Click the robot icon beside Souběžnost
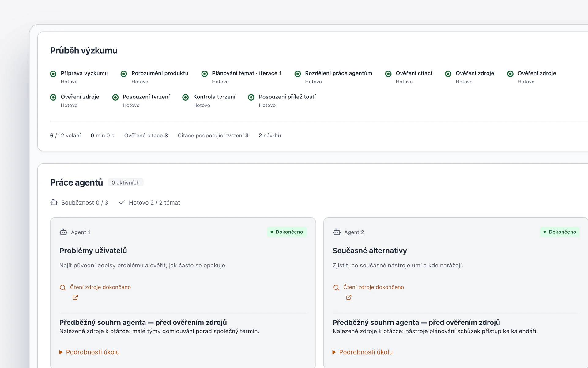 click(54, 202)
